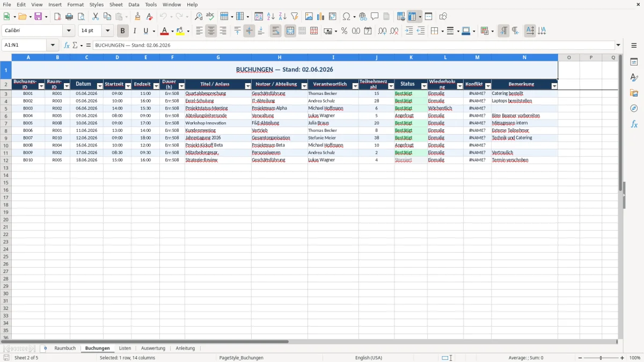This screenshot has width=644, height=362.
Task: Click column G header
Action: coord(218,57)
